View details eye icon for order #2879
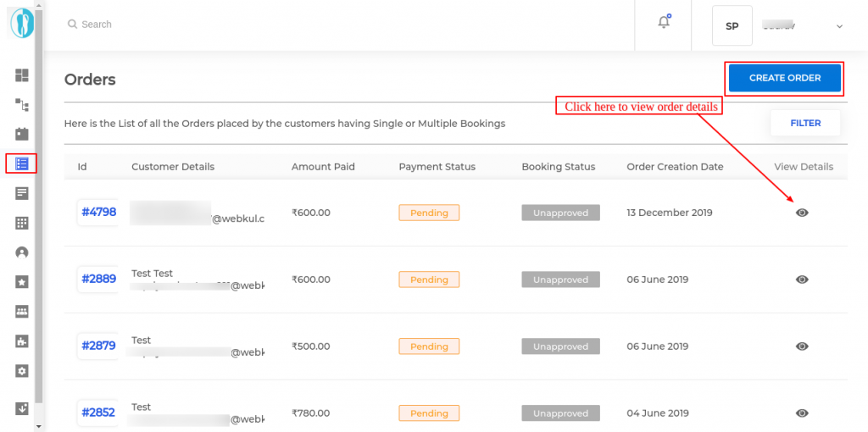868x432 pixels. [x=802, y=346]
